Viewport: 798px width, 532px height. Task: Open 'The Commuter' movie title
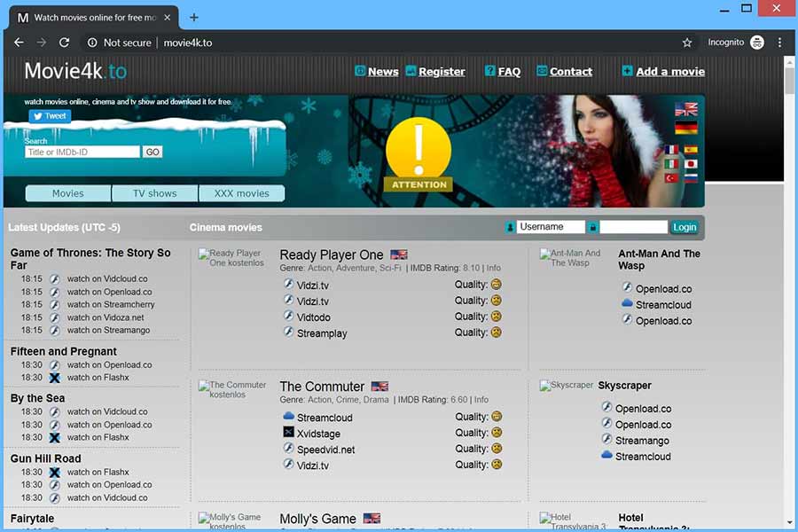point(322,387)
